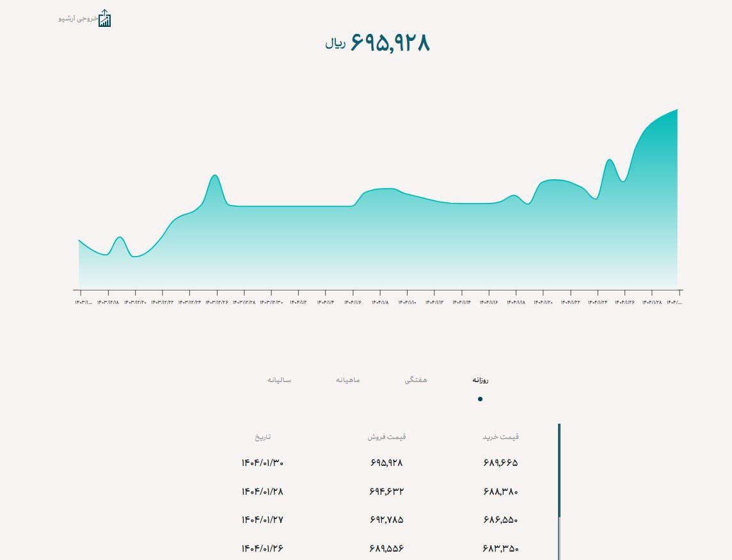Click the chart peak at far right
The image size is (732, 560).
pyautogui.click(x=677, y=109)
